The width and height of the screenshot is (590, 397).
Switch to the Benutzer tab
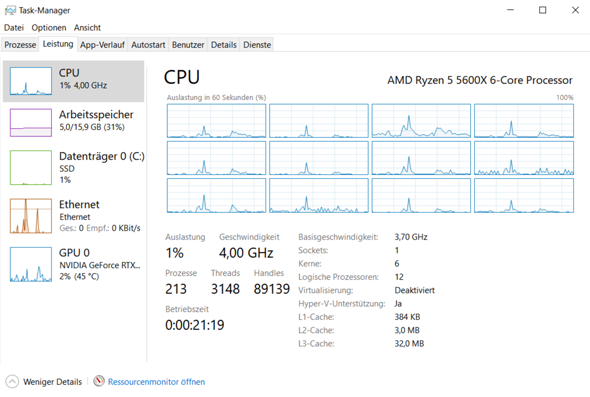(188, 45)
